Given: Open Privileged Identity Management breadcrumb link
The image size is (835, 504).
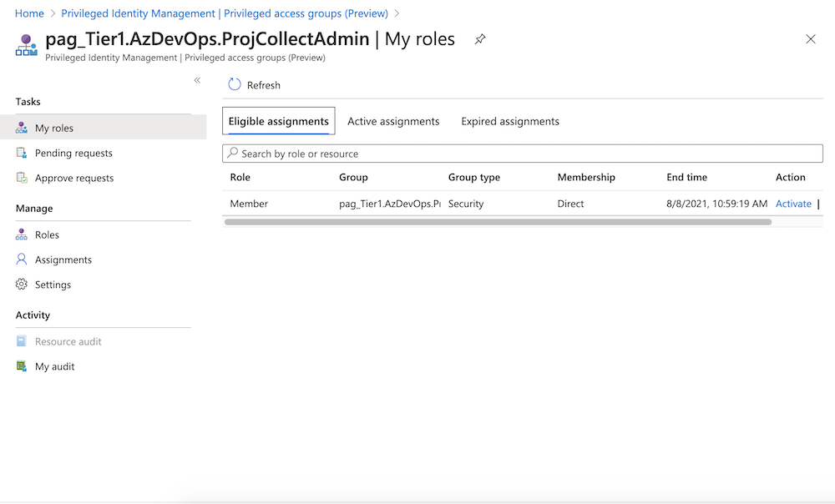Looking at the screenshot, I should pos(225,13).
